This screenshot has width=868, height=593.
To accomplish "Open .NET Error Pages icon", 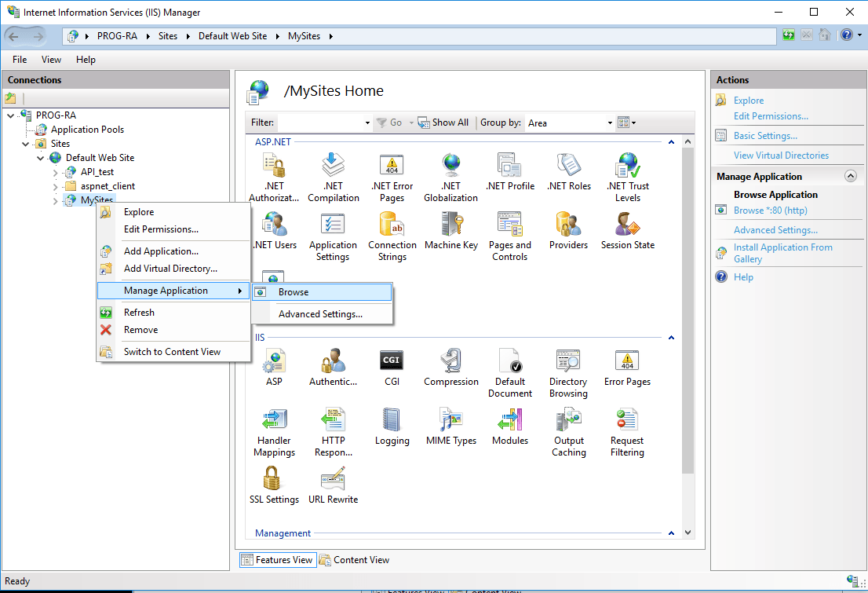I will 392,165.
